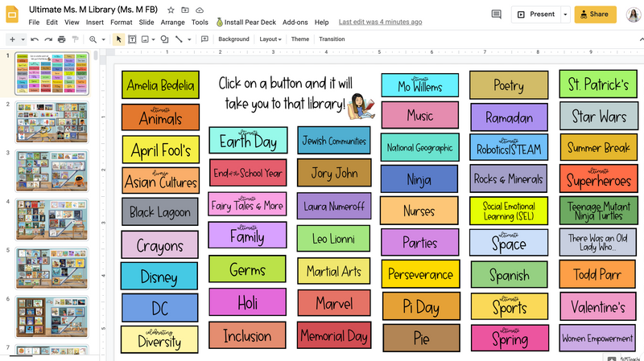Click the Poetry library button
This screenshot has height=361, width=644.
(509, 85)
